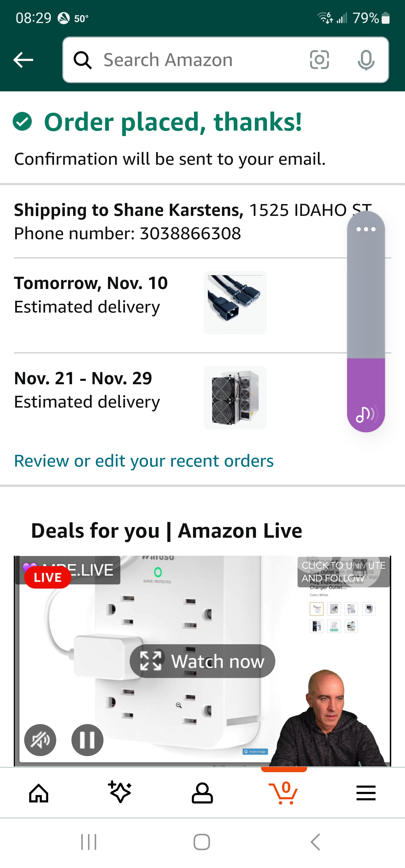Pause the Amazon Live video
The image size is (405, 868).
pyautogui.click(x=87, y=740)
